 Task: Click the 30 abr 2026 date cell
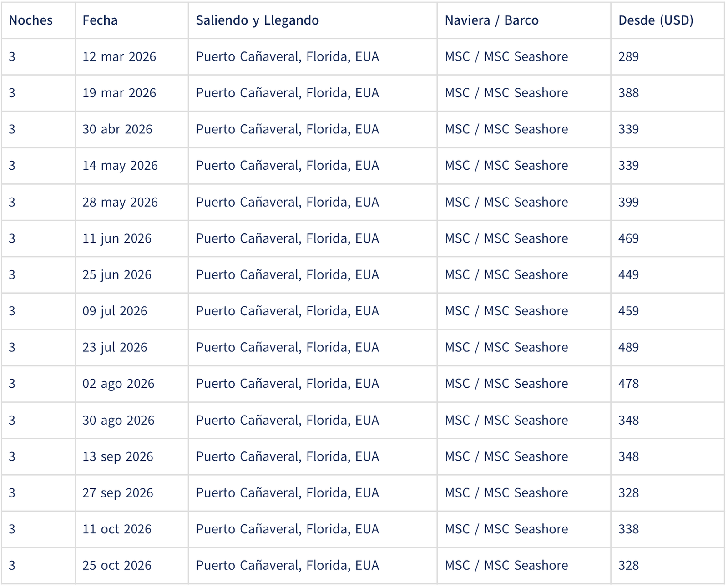coord(117,129)
